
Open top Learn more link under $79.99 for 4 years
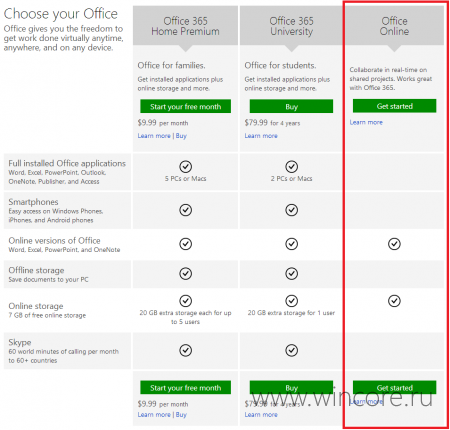261,136
